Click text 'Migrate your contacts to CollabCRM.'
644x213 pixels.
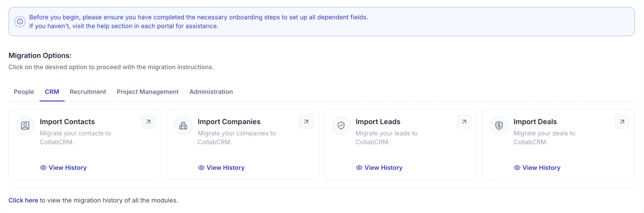tap(75, 138)
